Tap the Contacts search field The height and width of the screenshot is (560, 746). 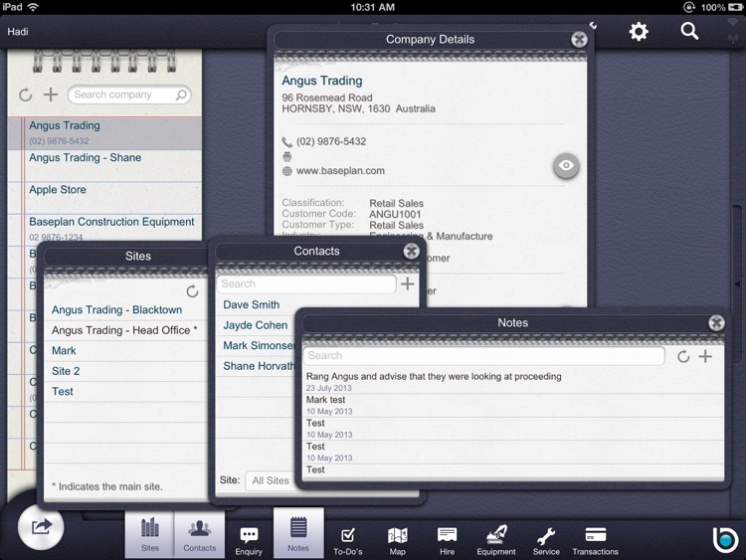tap(306, 284)
